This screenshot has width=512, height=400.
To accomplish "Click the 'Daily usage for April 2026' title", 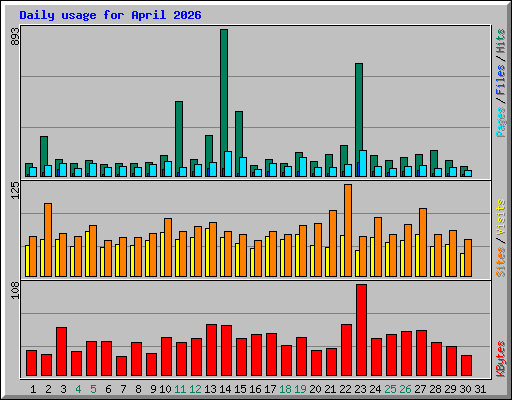I will (110, 15).
